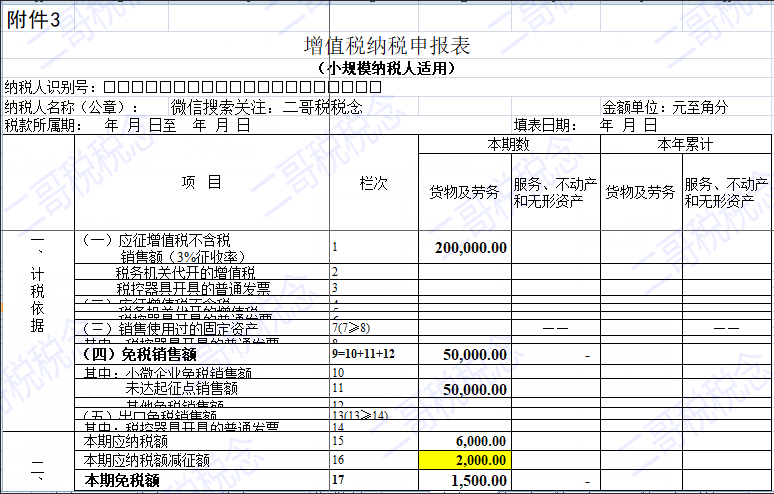
Task: Click the 栏次 number 16 cell
Action: [x=374, y=460]
